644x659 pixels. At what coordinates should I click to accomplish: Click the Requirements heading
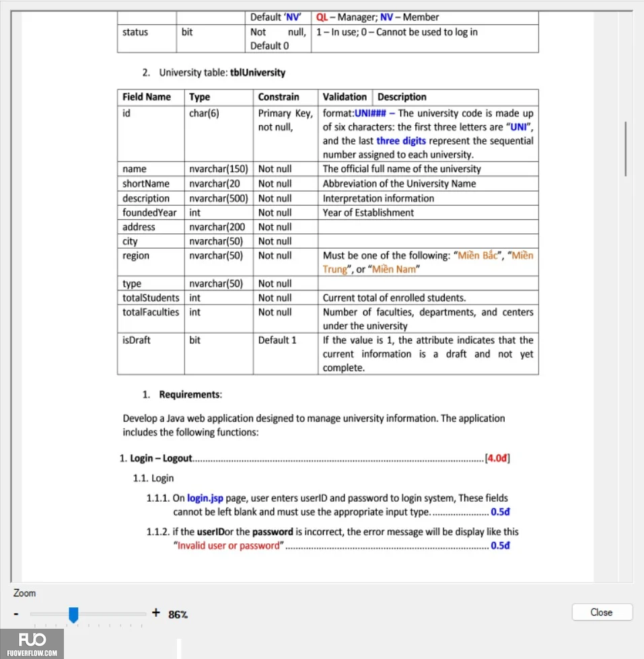pos(190,395)
